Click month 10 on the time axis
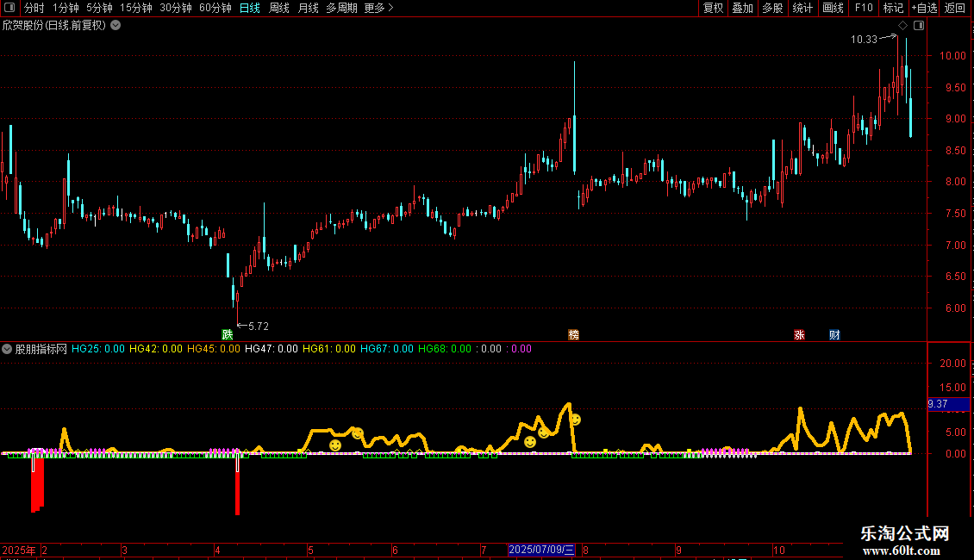The height and width of the screenshot is (560, 974). [779, 550]
